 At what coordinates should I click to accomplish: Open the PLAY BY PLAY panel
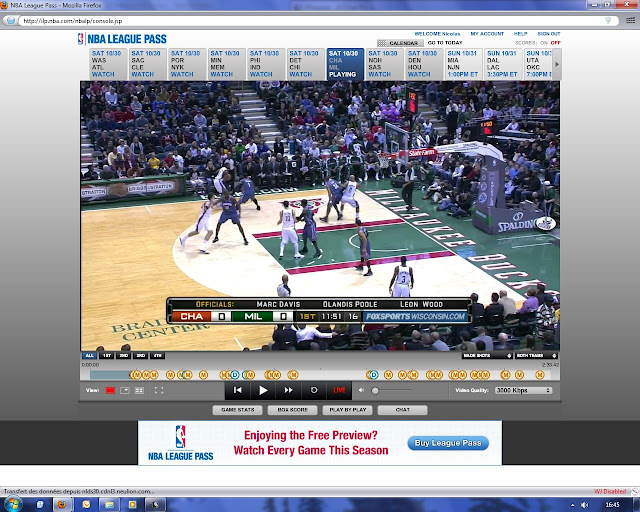click(x=348, y=410)
